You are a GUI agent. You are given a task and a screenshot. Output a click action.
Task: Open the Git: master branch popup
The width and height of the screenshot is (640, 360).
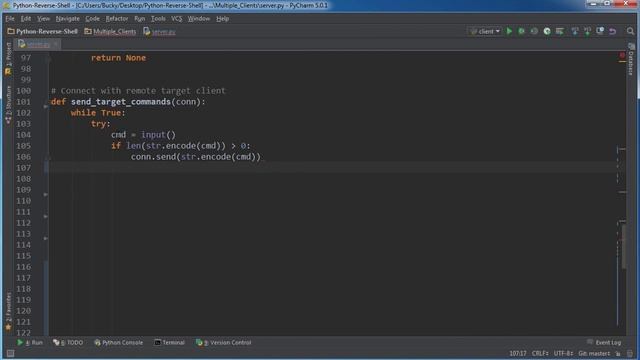594,353
